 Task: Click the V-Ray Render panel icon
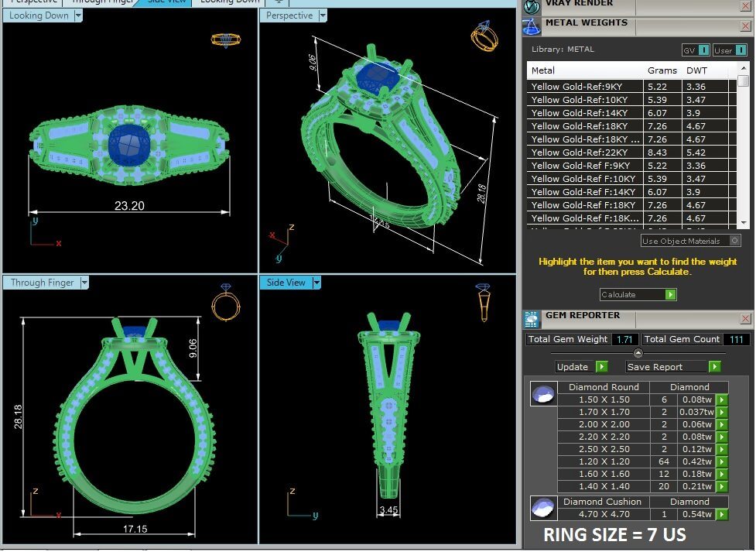coord(532,6)
